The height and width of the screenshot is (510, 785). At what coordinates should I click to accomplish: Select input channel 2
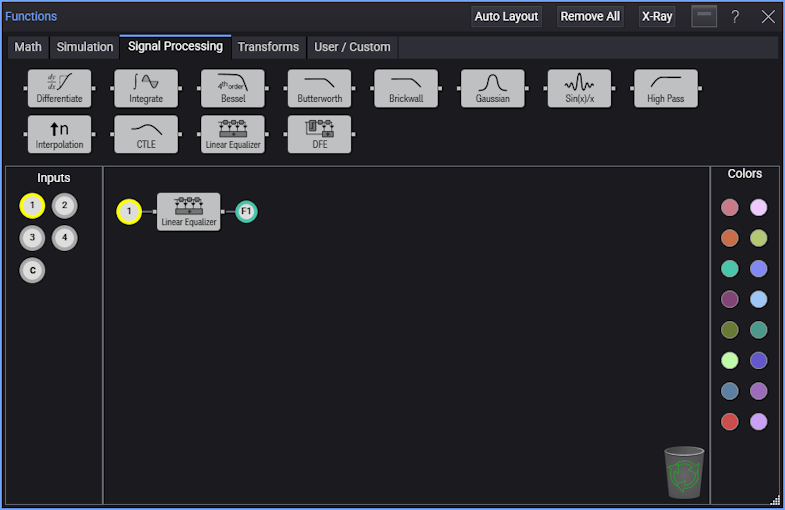[64, 206]
